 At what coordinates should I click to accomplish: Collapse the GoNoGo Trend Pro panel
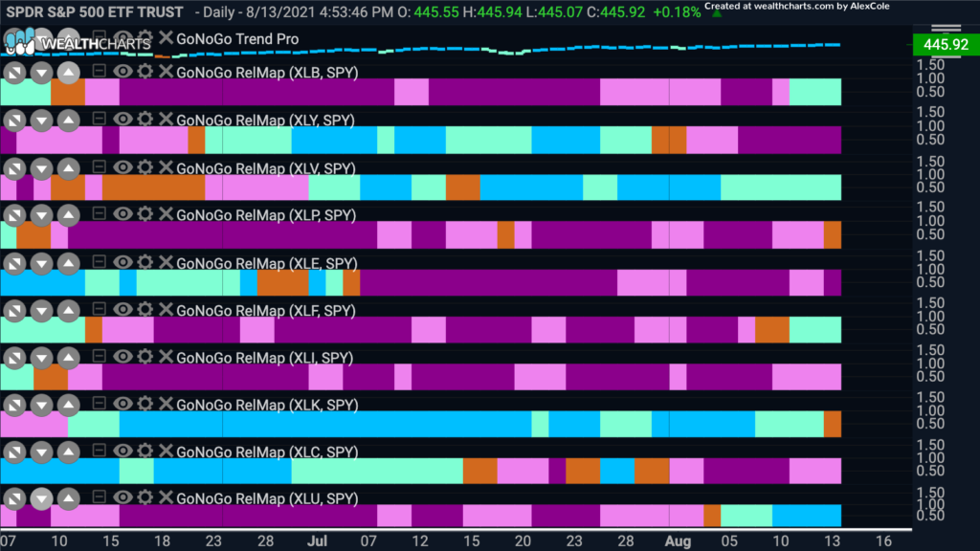tap(99, 36)
